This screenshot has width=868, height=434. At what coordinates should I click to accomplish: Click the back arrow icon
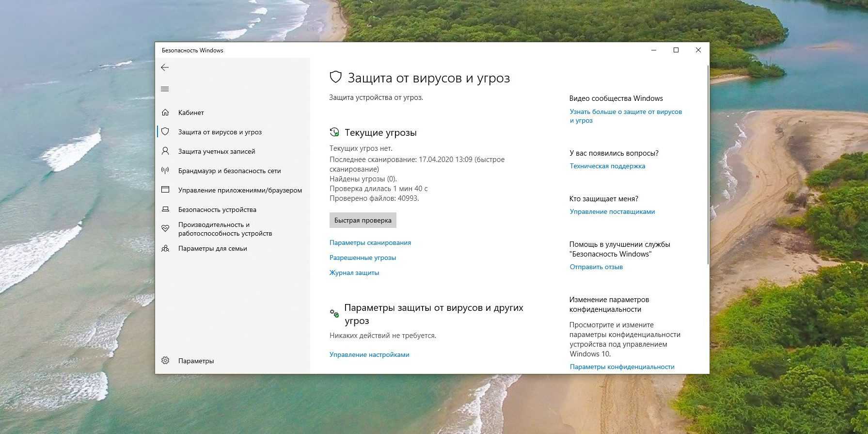coord(165,67)
